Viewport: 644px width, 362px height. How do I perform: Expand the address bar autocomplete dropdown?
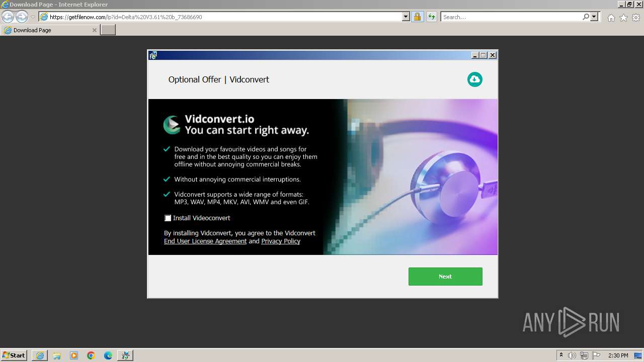tap(406, 17)
